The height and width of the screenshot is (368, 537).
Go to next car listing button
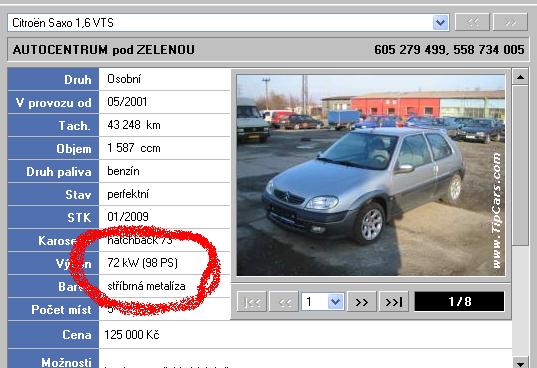coord(510,23)
